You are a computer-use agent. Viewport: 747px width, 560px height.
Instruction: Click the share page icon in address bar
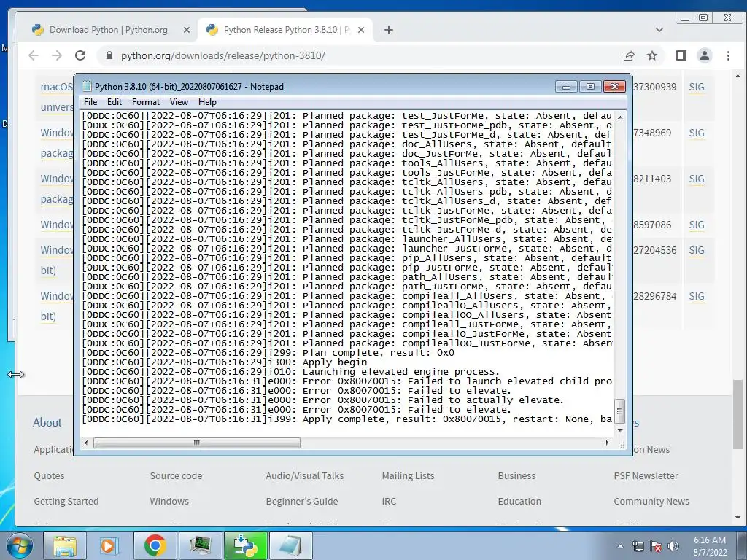[629, 55]
